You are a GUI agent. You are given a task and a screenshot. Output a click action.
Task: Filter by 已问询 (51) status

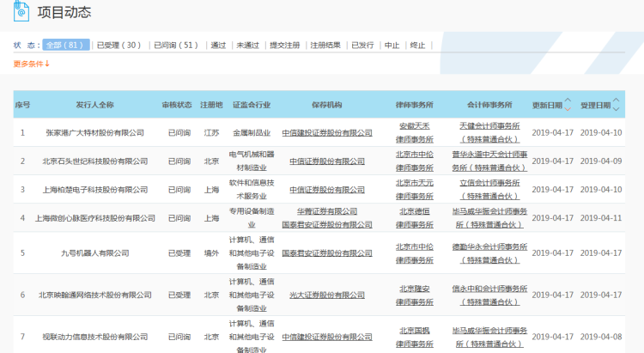176,45
